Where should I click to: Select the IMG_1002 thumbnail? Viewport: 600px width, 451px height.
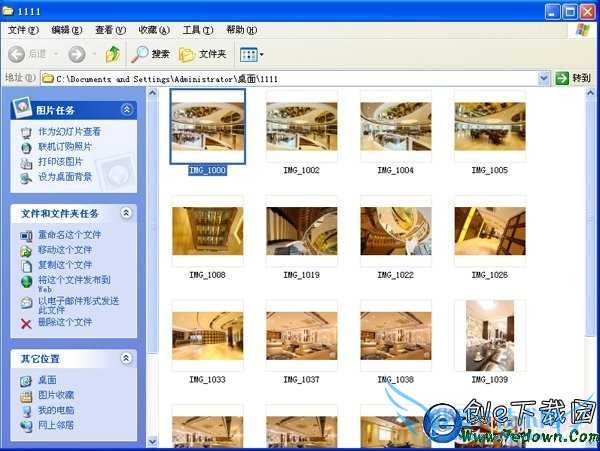(x=302, y=127)
